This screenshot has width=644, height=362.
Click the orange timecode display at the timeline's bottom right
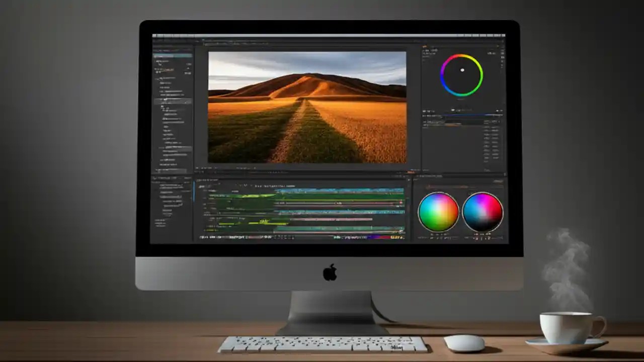(395, 236)
